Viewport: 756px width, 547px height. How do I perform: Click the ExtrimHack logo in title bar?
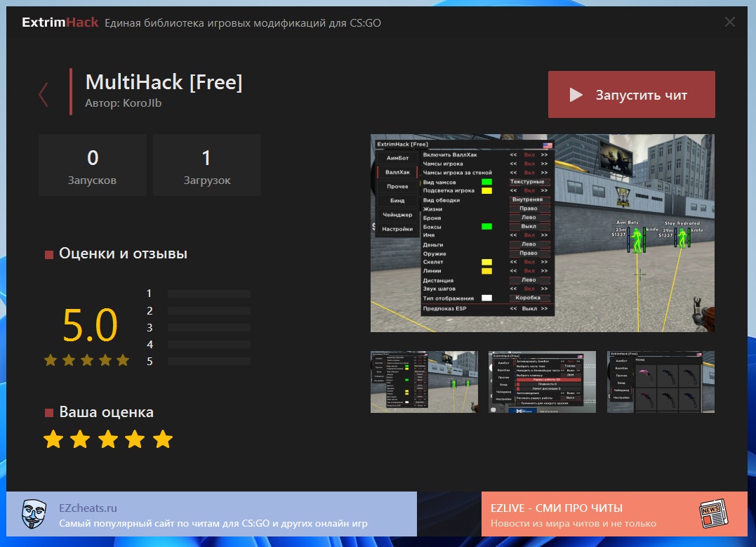60,22
